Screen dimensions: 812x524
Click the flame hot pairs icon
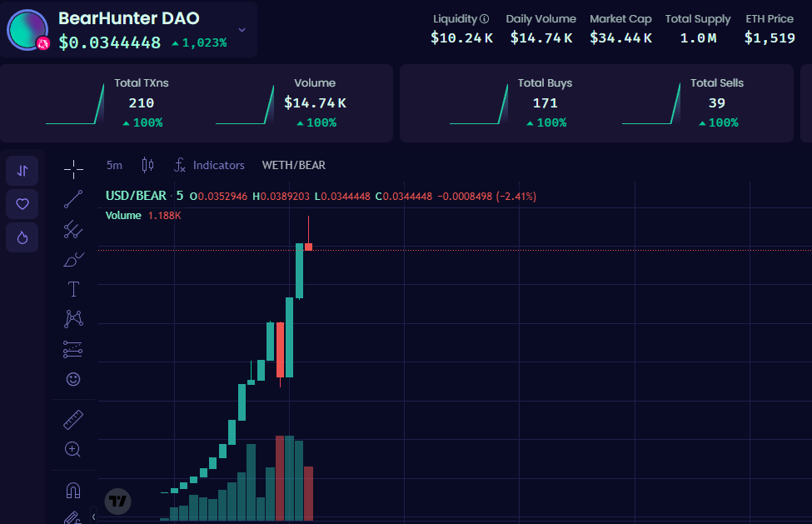(x=22, y=237)
